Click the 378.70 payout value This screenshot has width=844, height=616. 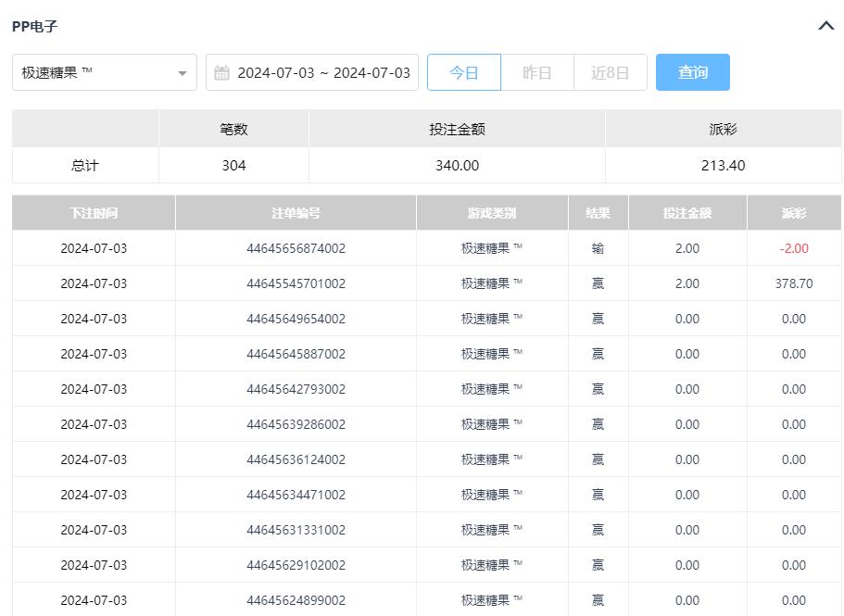(793, 283)
